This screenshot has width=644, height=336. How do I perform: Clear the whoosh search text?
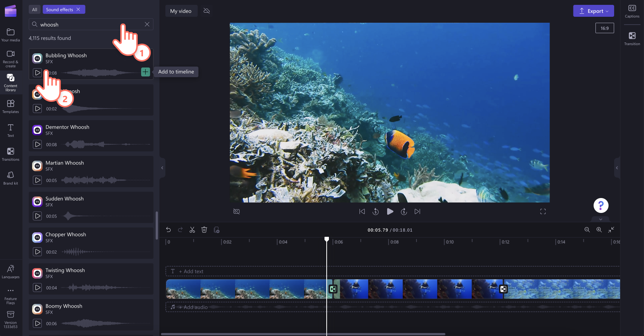(x=147, y=24)
